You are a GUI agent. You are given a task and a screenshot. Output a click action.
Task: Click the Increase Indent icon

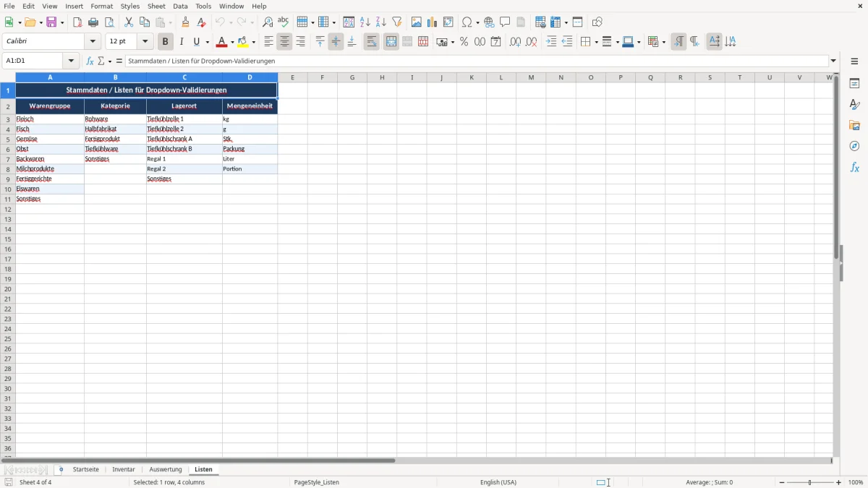551,42
